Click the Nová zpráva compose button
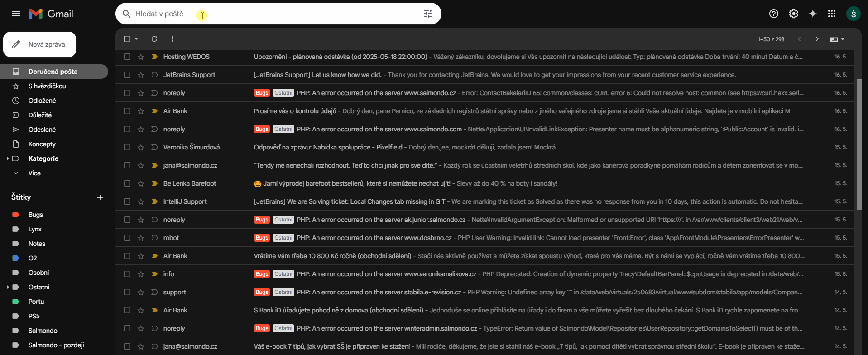Viewport: 868px width, 355px height. [40, 44]
